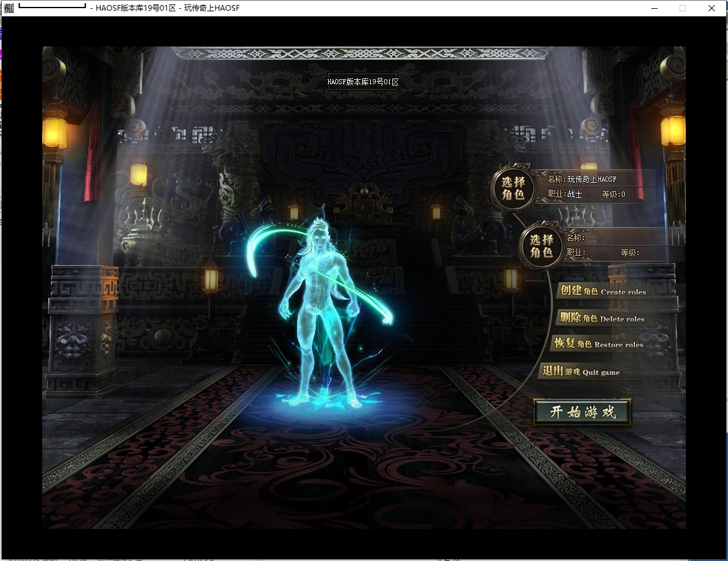The height and width of the screenshot is (561, 728).
Task: Click 创建角色 Create roles
Action: [x=603, y=291]
